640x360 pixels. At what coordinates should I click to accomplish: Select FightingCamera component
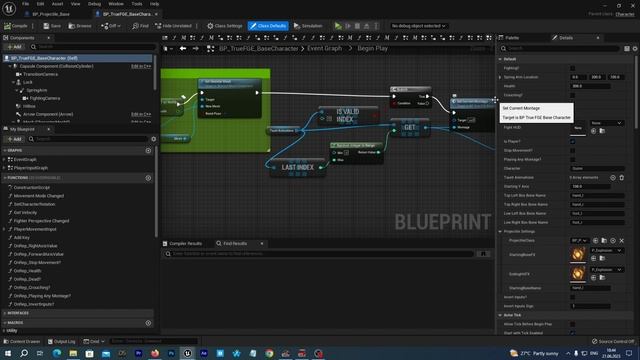45,98
